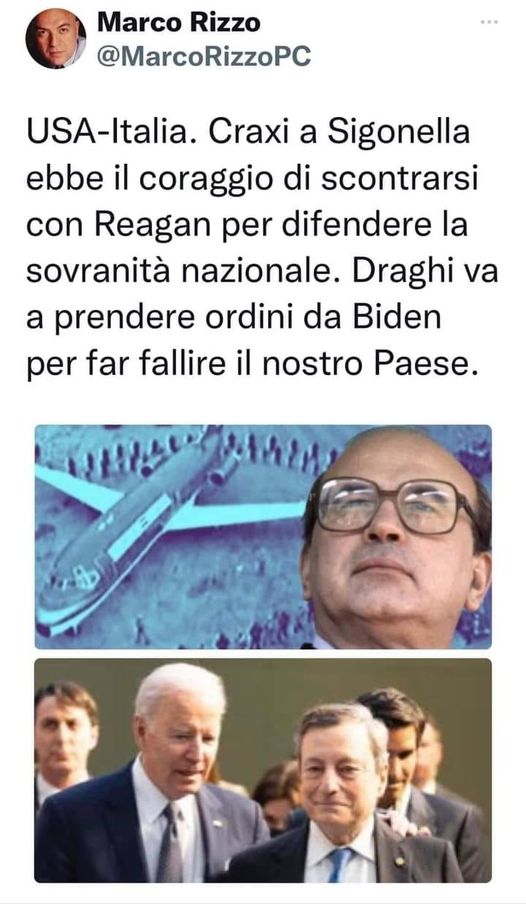Open Marco Rizzo's profile via display name

click(179, 22)
